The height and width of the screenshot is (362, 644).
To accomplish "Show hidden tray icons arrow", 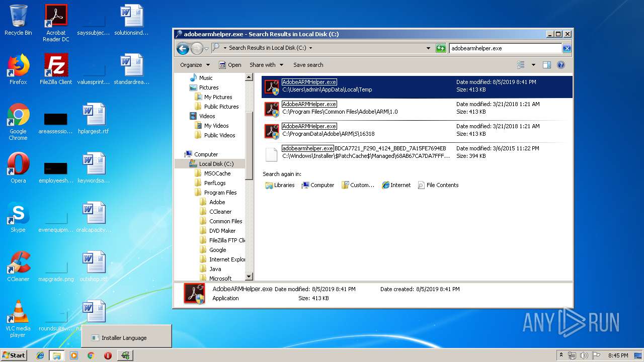I will pyautogui.click(x=561, y=355).
